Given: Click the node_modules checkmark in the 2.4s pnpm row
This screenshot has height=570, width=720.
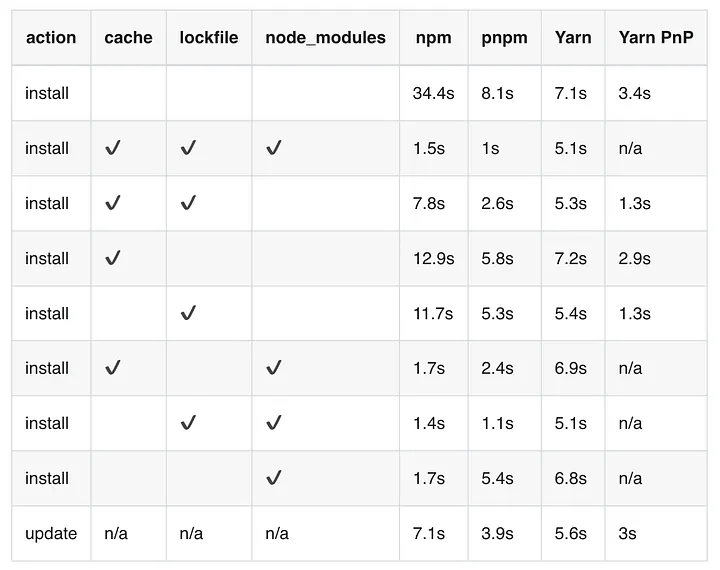Looking at the screenshot, I should [274, 367].
